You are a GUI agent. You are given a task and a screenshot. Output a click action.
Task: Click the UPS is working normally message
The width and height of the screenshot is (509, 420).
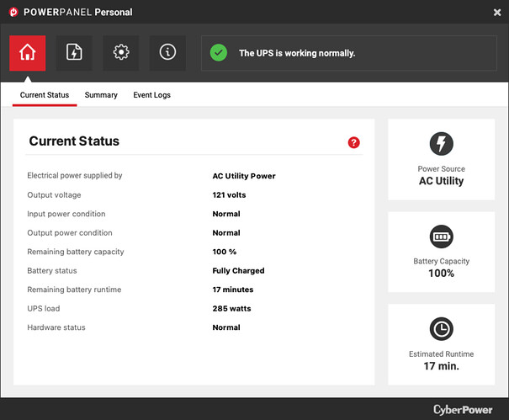[x=297, y=53]
